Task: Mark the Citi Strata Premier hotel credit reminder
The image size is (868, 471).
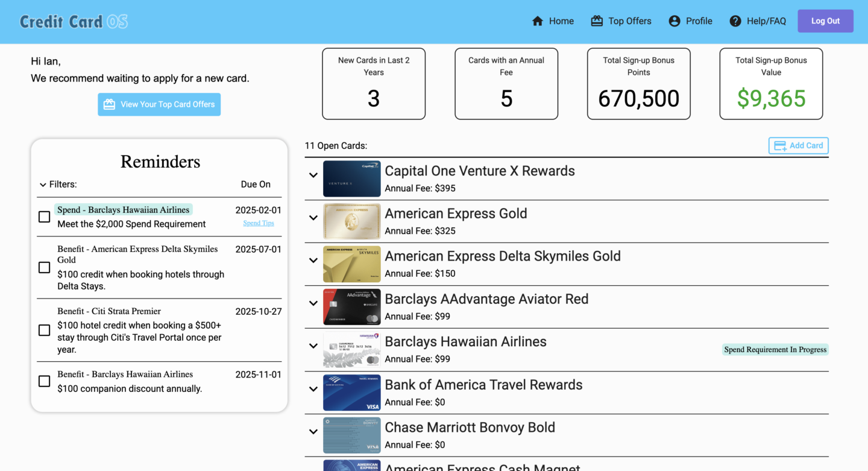Action: [x=44, y=330]
